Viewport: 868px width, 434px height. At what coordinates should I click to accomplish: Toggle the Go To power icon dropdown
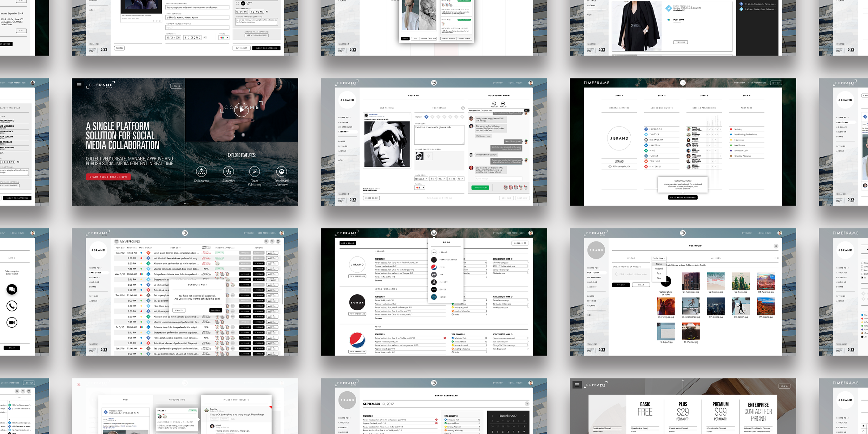(x=434, y=233)
